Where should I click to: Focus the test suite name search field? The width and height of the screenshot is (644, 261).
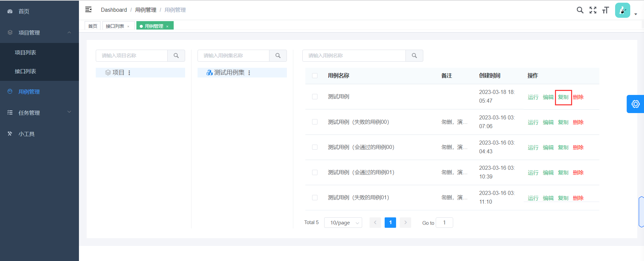(x=233, y=56)
